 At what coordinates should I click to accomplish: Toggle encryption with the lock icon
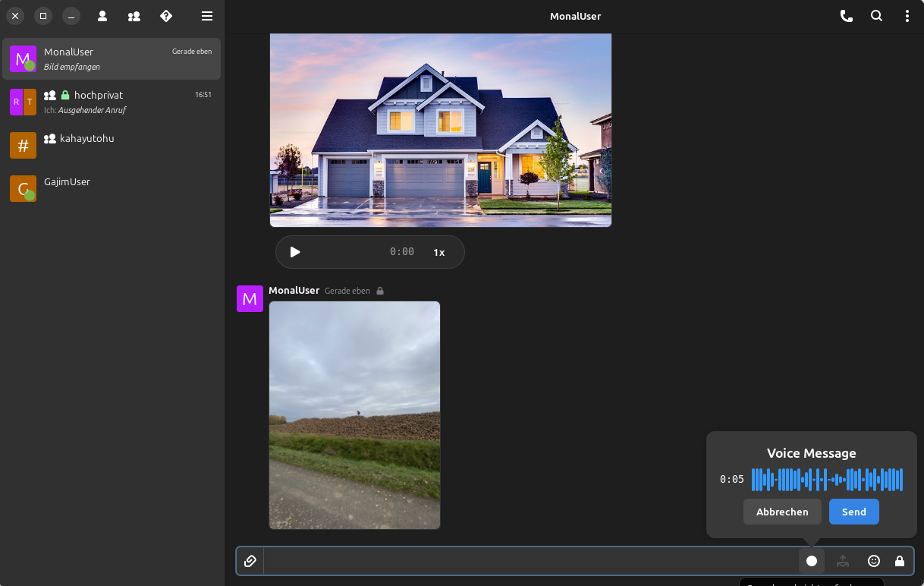900,561
